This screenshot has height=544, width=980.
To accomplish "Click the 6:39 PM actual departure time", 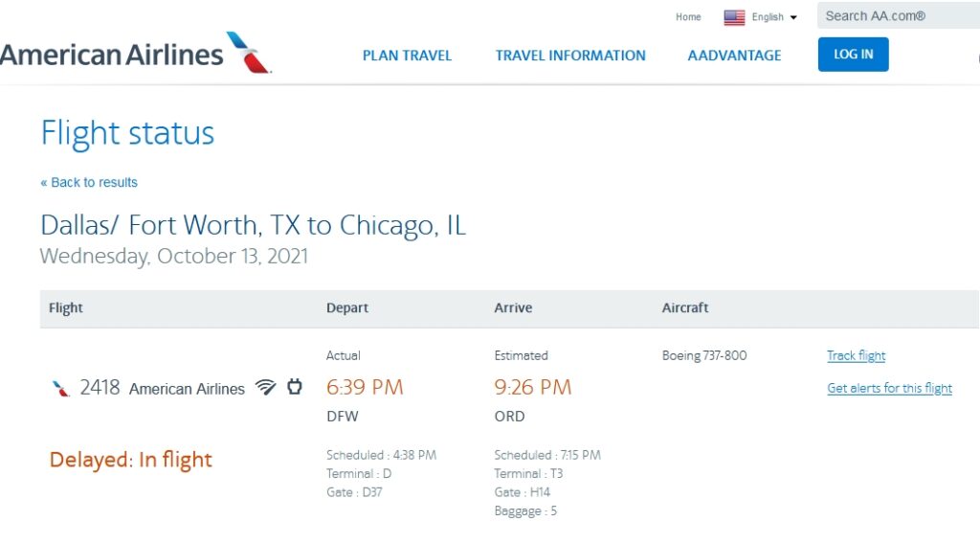I will click(365, 387).
